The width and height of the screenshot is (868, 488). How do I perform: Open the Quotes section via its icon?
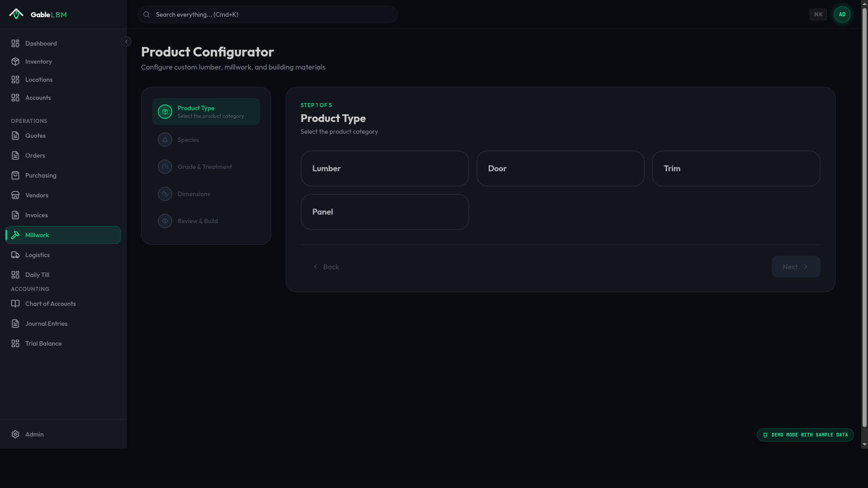(15, 136)
